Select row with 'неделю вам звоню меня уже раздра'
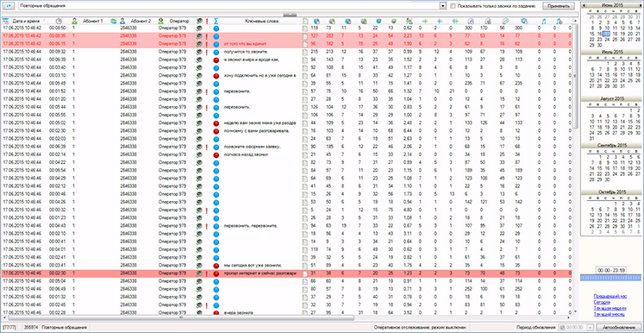The width and height of the screenshot is (644, 333). [287, 123]
